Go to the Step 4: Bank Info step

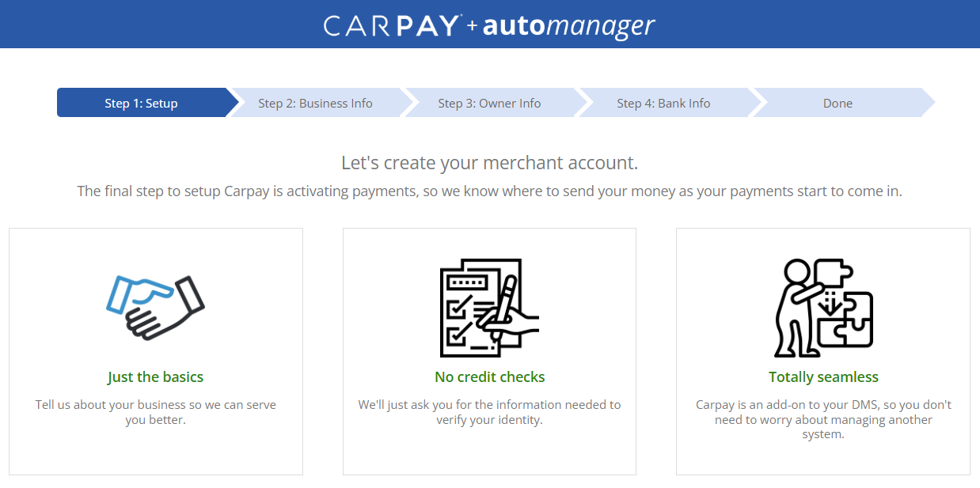[663, 103]
